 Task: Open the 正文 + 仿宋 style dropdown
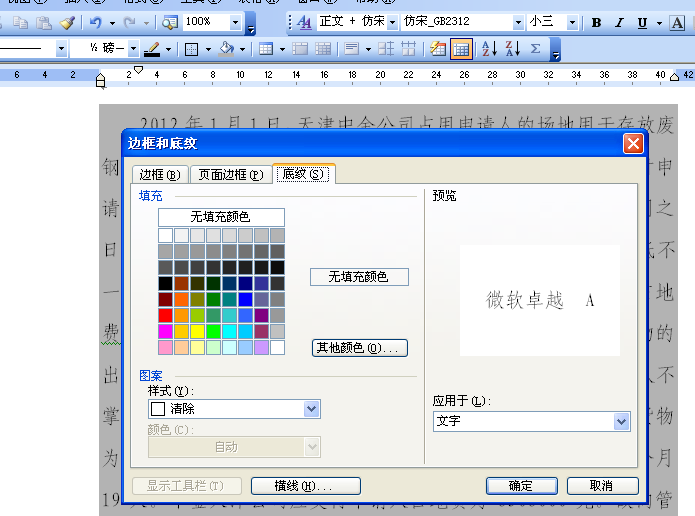392,22
